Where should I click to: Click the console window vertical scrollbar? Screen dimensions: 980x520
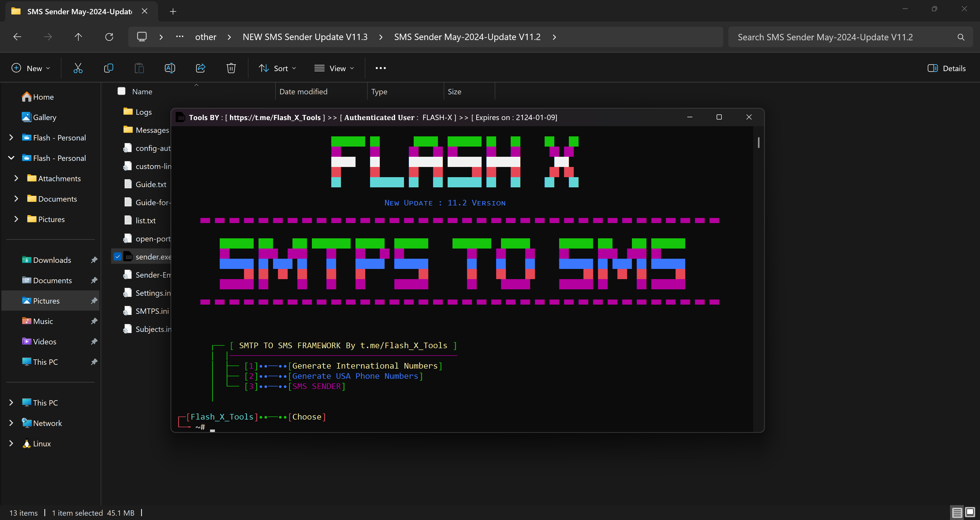758,143
